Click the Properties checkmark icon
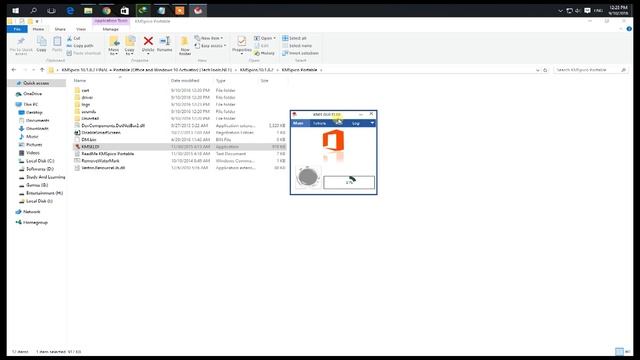The width and height of the screenshot is (640, 360). (242, 41)
